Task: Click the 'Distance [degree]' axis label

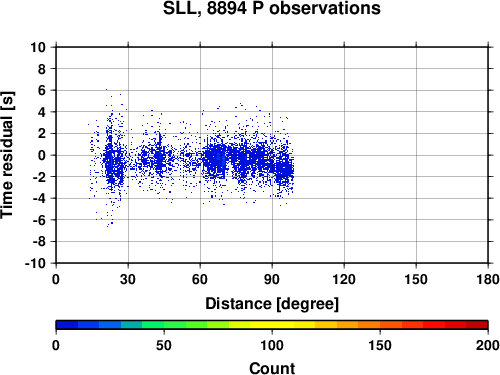Action: [272, 304]
